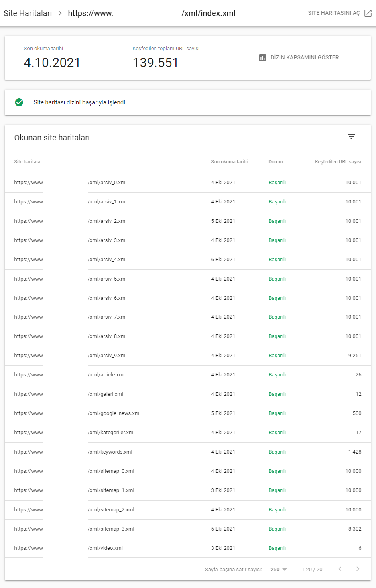Image resolution: width=376 pixels, height=588 pixels.
Task: Click Site Haritaları breadcrumb link
Action: [28, 13]
